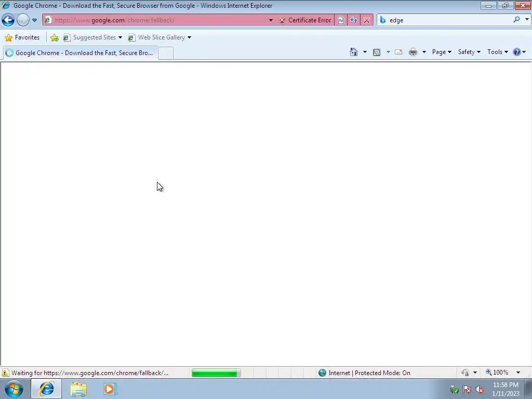Screen dimensions: 532x399
Task: Expand the zoom level dropdown arrow
Action: tap(518, 373)
